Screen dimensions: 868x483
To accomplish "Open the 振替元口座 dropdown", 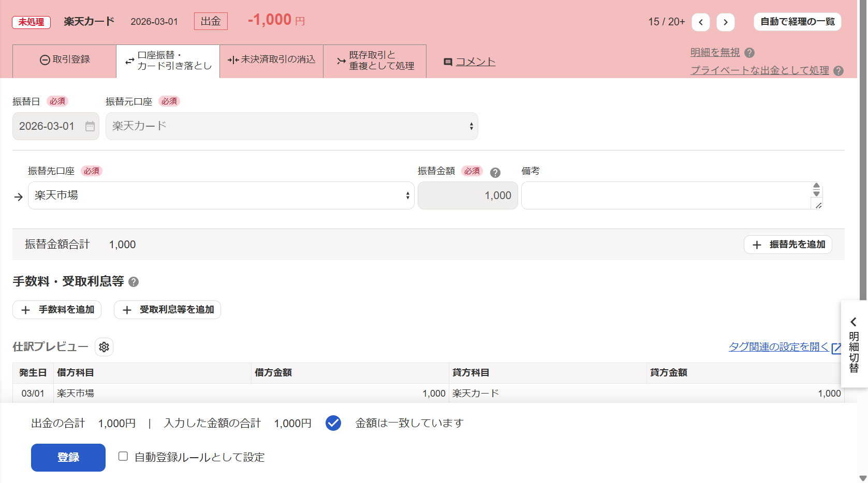I will coord(292,126).
